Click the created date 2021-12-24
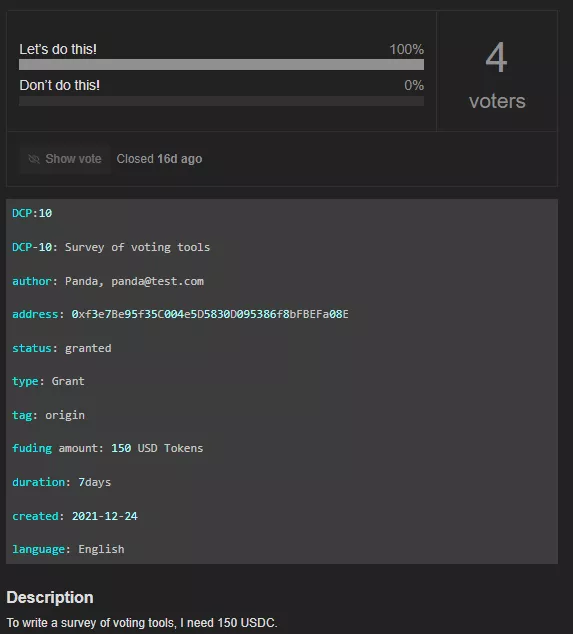The image size is (573, 634). (104, 516)
